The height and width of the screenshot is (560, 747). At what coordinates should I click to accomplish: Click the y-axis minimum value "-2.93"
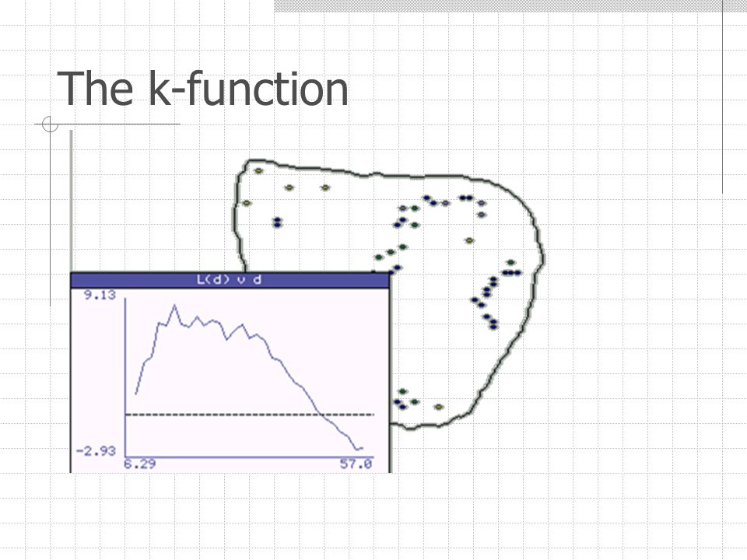(x=96, y=451)
